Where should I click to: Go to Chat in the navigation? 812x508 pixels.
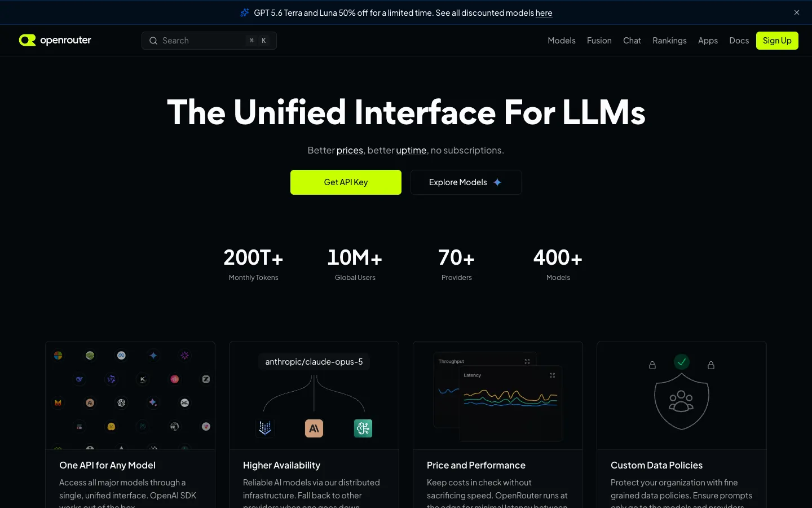coord(632,41)
